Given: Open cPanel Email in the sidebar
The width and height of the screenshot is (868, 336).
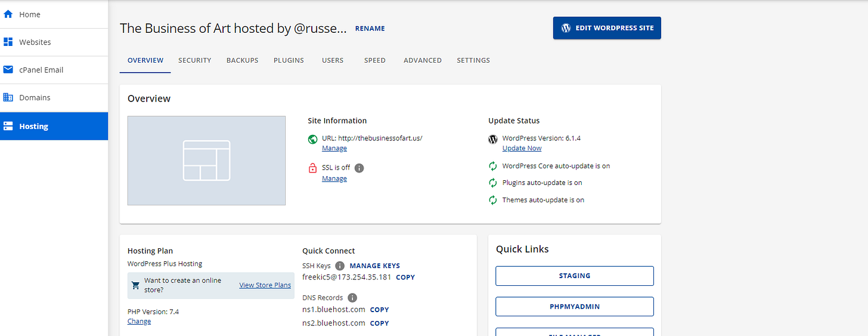Looking at the screenshot, I should pos(54,70).
